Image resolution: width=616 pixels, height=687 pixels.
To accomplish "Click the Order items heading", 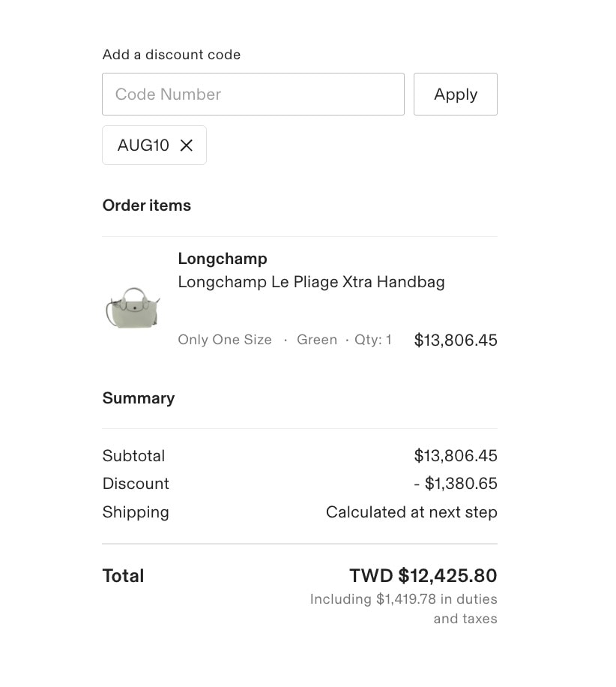I will pos(147,205).
